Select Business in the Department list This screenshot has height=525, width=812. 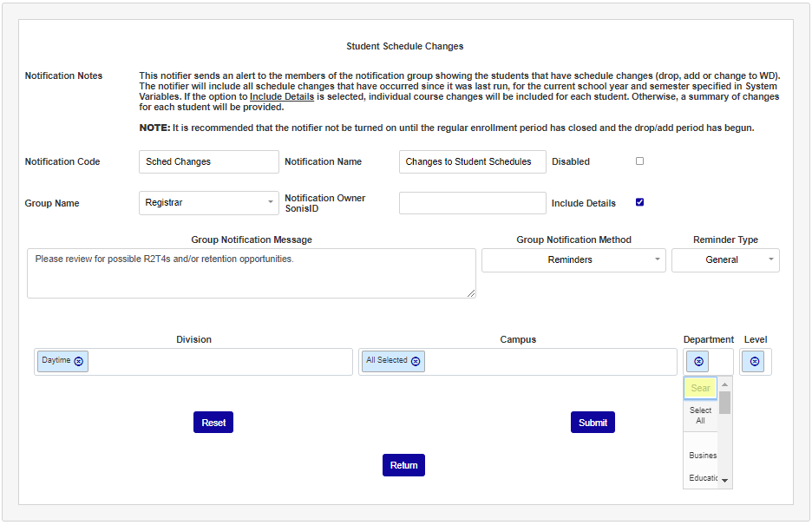click(702, 455)
